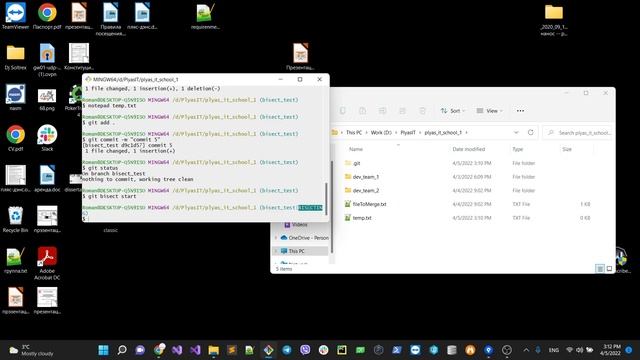The width and height of the screenshot is (640, 360).
Task: Select the Dj Soltrex folder on desktop
Action: tap(16, 56)
